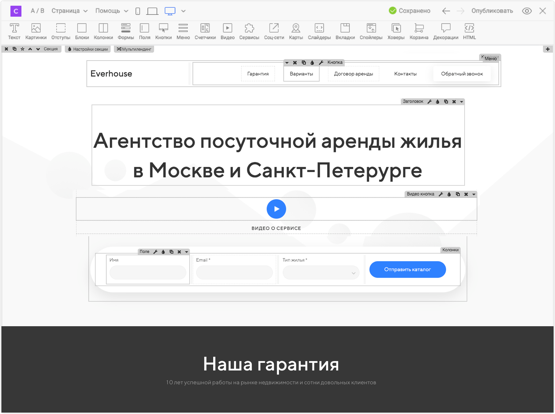Open the Счетчики counters tool
Viewport: 555px width, 414px height.
(x=205, y=31)
